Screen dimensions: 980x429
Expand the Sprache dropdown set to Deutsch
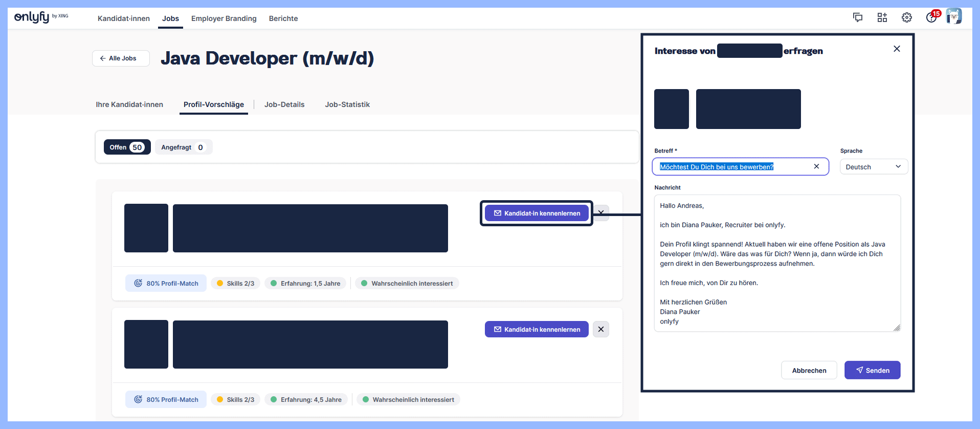[x=874, y=167]
